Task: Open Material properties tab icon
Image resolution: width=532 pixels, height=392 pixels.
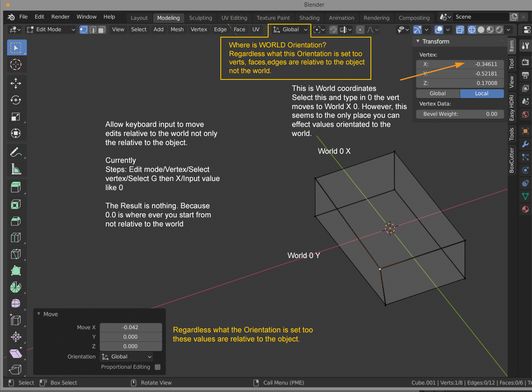Action: pyautogui.click(x=525, y=209)
